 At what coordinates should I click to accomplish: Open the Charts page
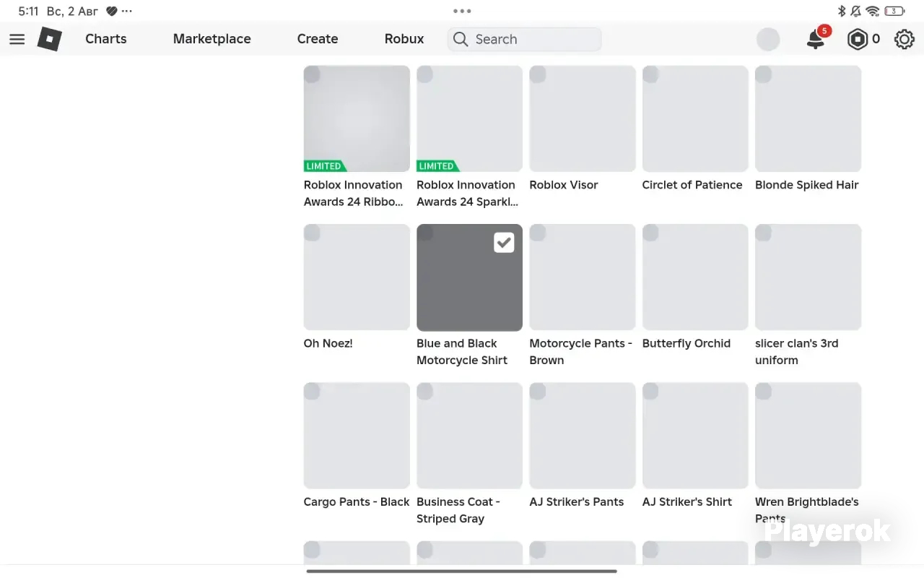coord(106,39)
